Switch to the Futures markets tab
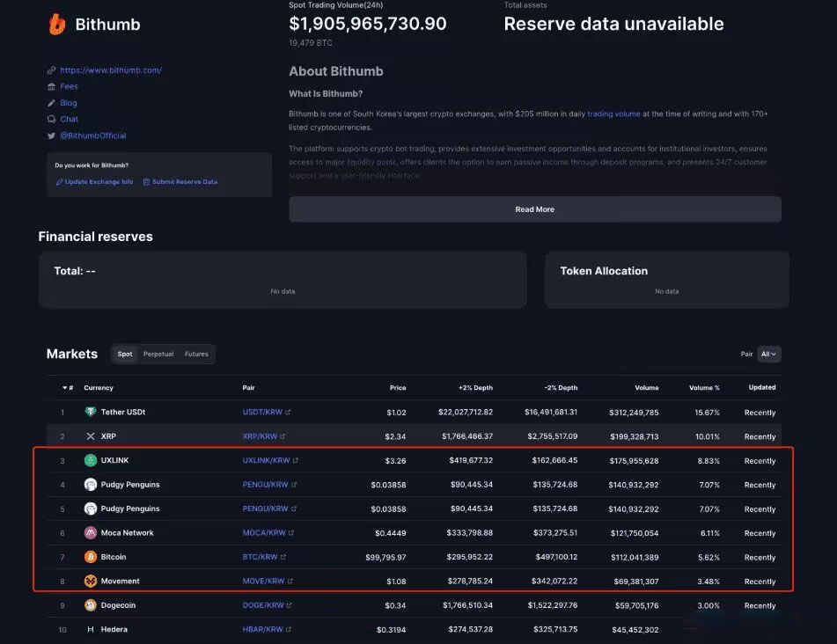The image size is (837, 644). (196, 355)
